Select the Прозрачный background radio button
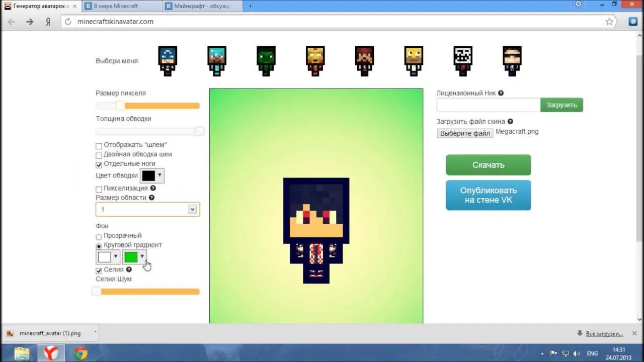Screen dimensions: 644x362 (99, 236)
